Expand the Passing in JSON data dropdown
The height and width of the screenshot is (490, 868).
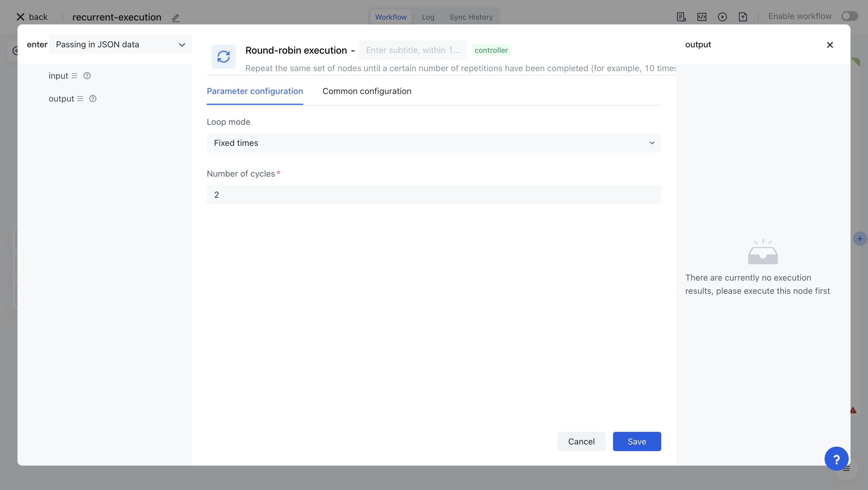120,45
